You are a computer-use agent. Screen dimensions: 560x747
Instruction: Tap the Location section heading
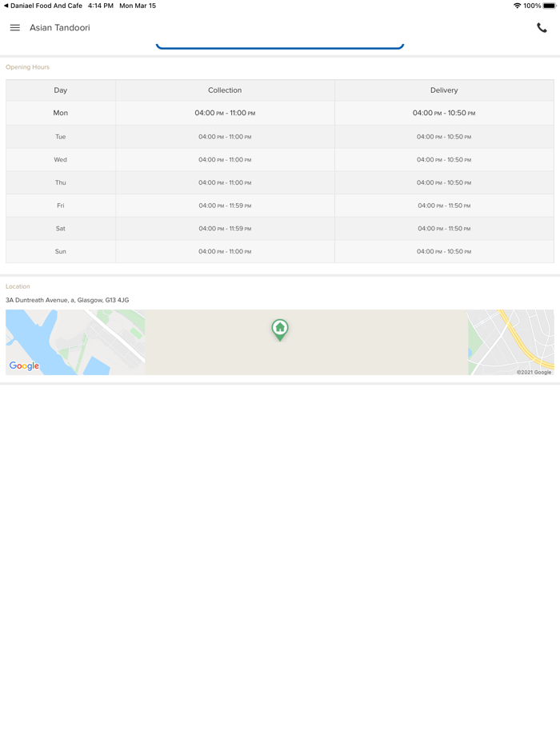coord(18,286)
